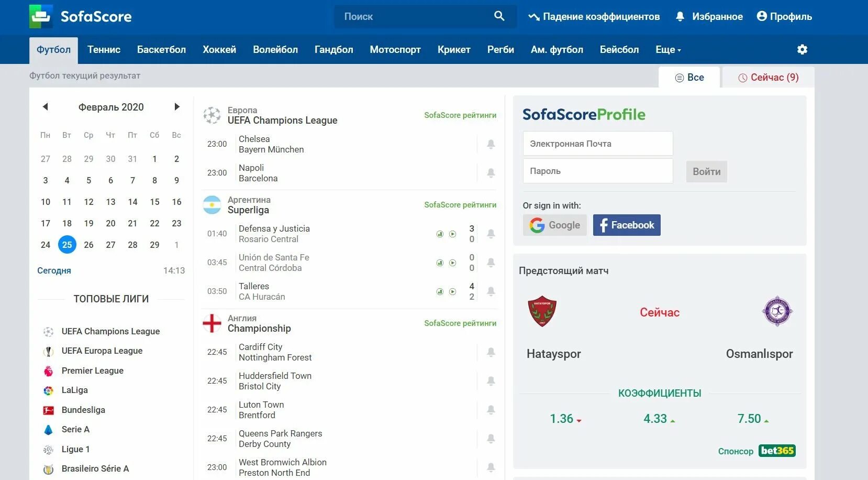Open the Premier League icon in top leagues
Image resolution: width=868 pixels, height=480 pixels.
pos(48,371)
